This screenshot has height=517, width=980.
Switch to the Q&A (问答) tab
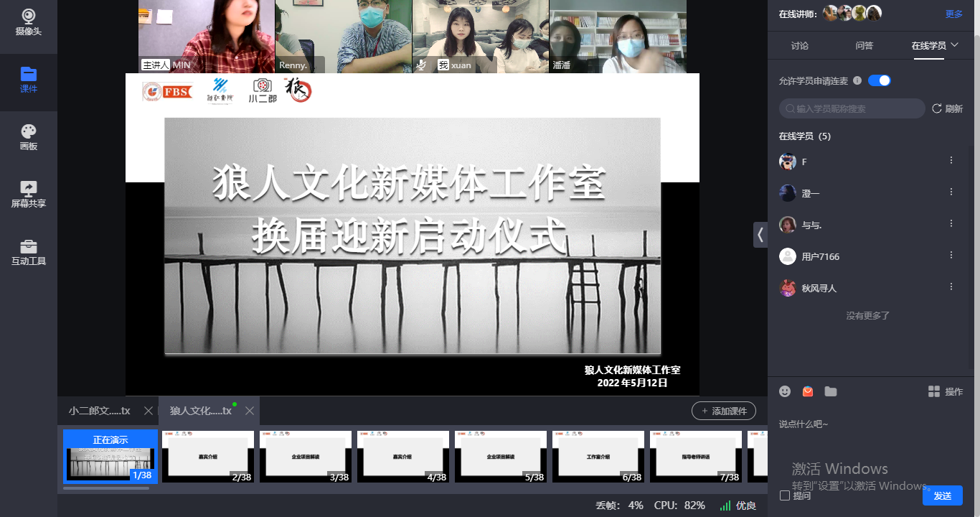pos(864,45)
